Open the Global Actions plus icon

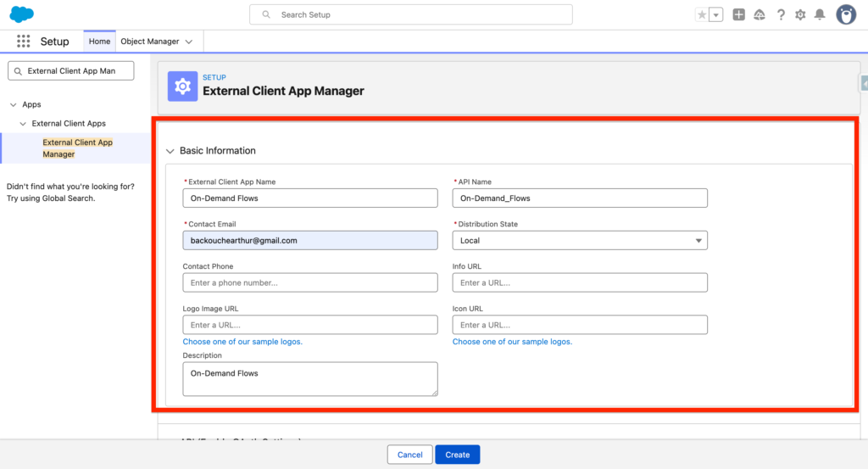point(739,14)
